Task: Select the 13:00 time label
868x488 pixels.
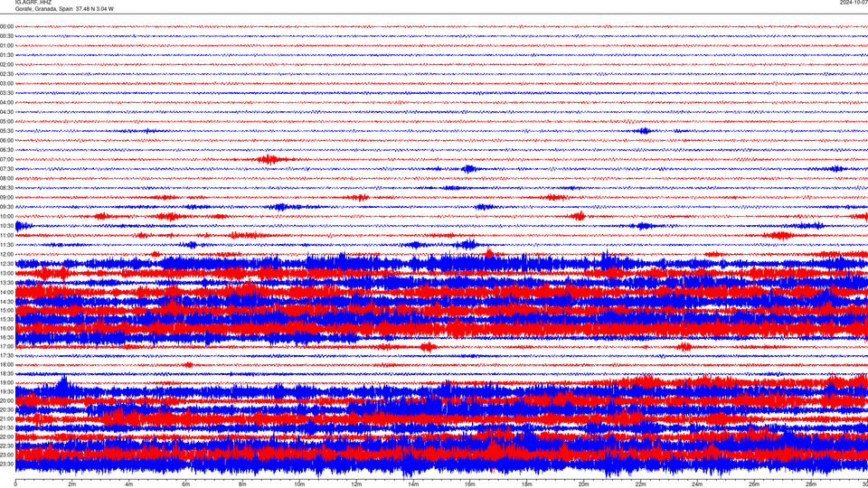Action: (6, 273)
